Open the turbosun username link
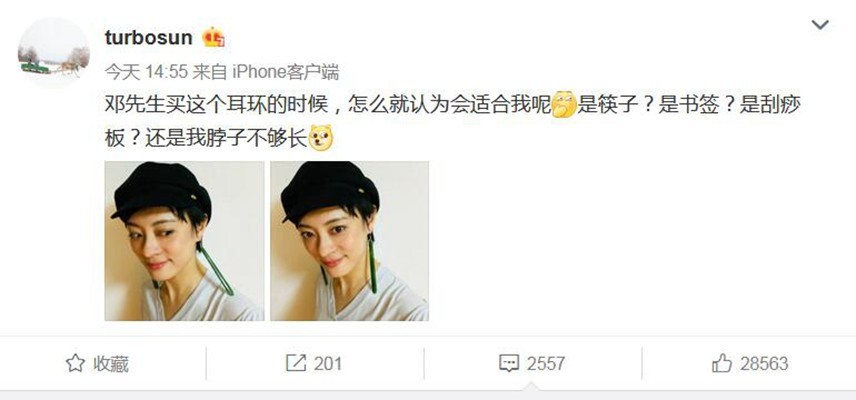 pyautogui.click(x=148, y=38)
